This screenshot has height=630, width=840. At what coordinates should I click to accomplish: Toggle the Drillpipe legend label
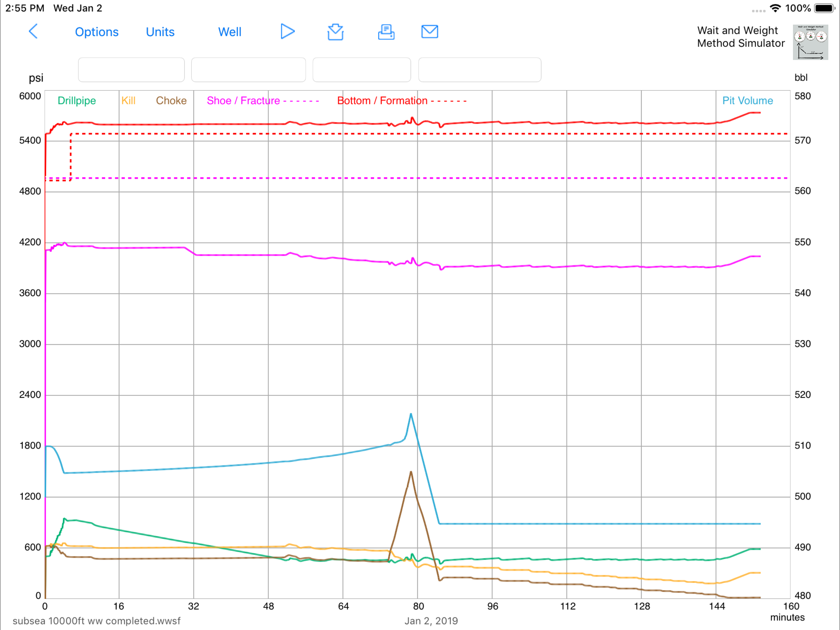pyautogui.click(x=76, y=101)
